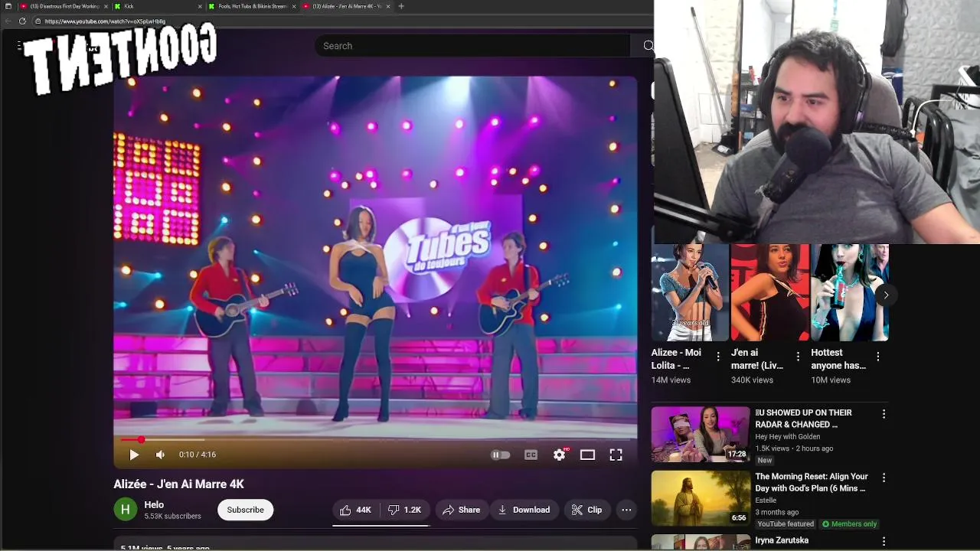Click the youtube.com address bar URL

click(x=104, y=21)
